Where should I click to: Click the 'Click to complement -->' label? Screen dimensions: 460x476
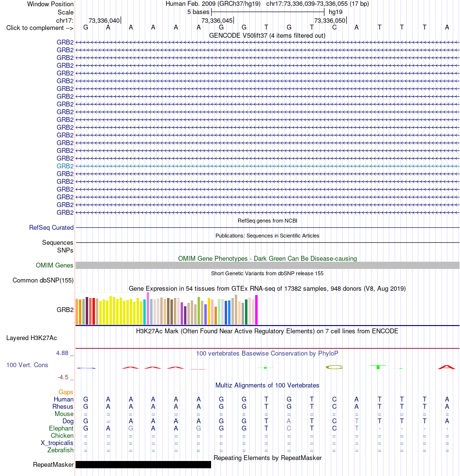click(x=40, y=28)
